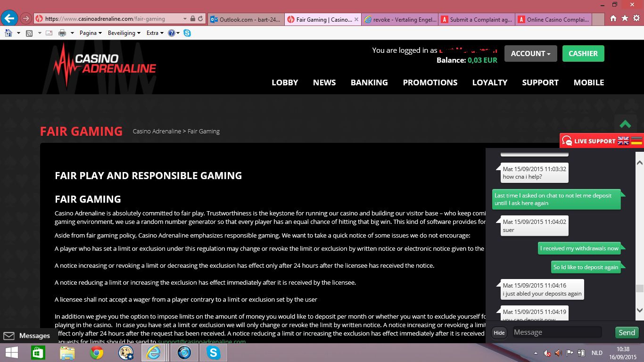The image size is (644, 362).
Task: Close the Fair Gaming tab
Action: point(356,19)
